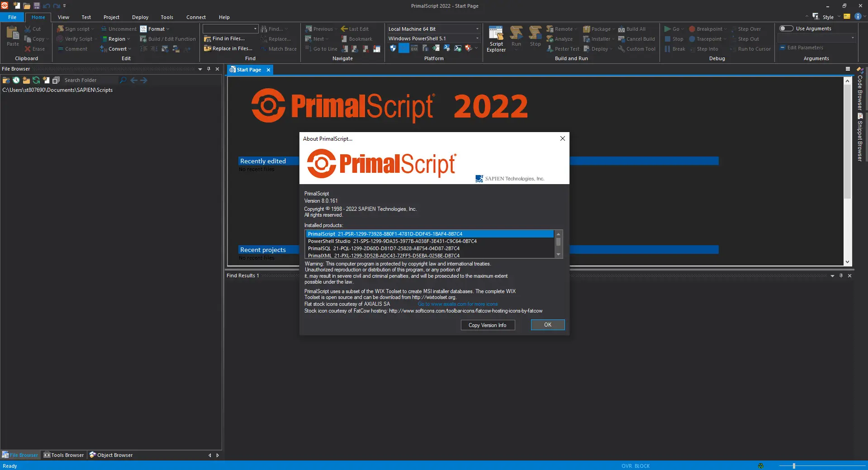Click the Run script icon
The image size is (868, 470).
(516, 33)
